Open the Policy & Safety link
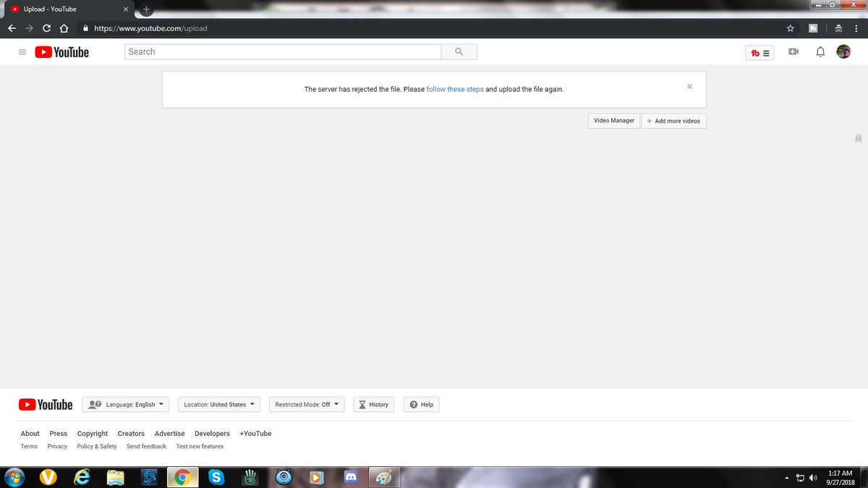The image size is (868, 488). click(97, 447)
